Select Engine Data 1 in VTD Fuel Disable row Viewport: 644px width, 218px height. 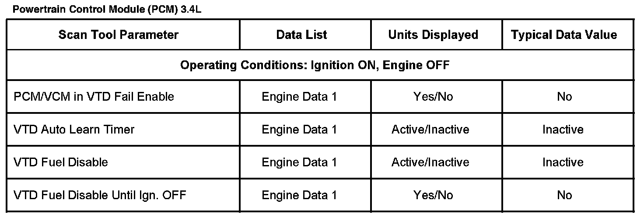[299, 162]
